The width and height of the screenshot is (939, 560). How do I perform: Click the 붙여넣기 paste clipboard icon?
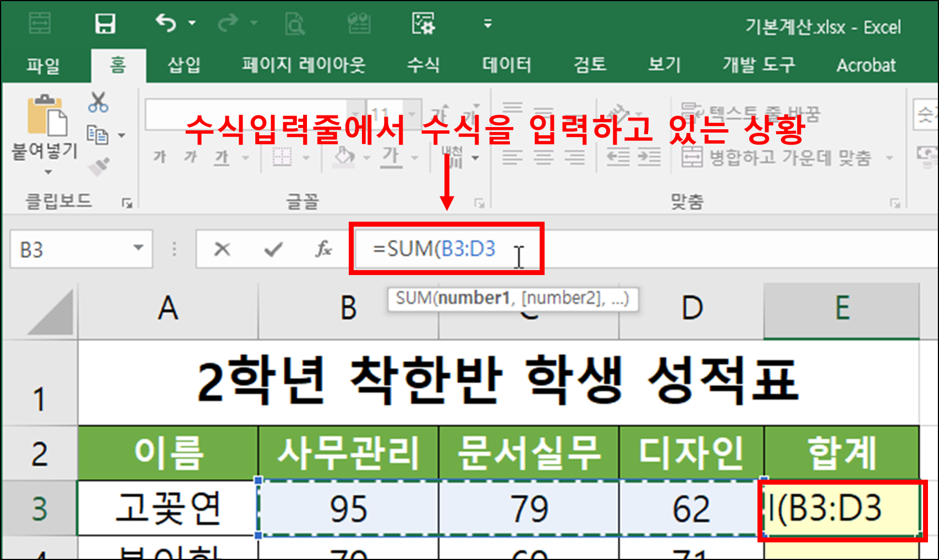click(x=47, y=116)
